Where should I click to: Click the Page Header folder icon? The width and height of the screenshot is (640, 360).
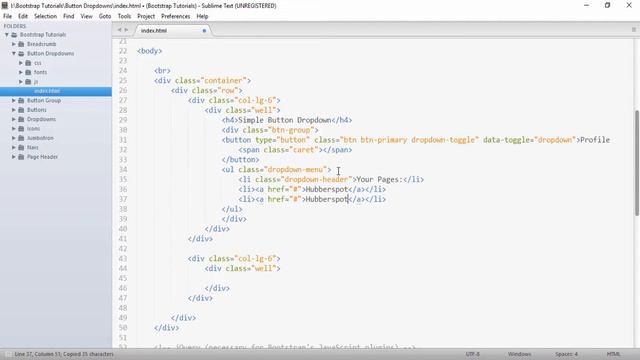click(21, 157)
